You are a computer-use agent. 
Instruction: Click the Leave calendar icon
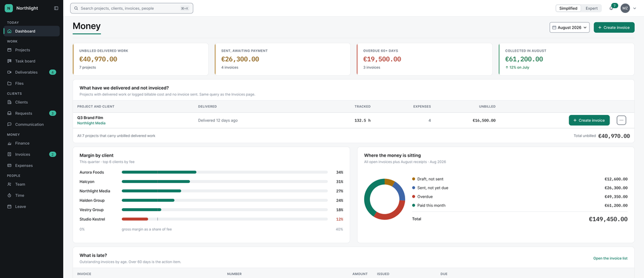click(9, 206)
